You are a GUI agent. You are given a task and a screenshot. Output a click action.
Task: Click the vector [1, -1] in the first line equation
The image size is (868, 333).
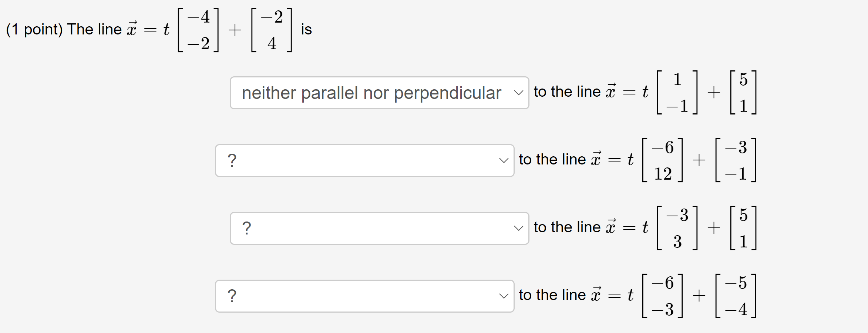[677, 93]
